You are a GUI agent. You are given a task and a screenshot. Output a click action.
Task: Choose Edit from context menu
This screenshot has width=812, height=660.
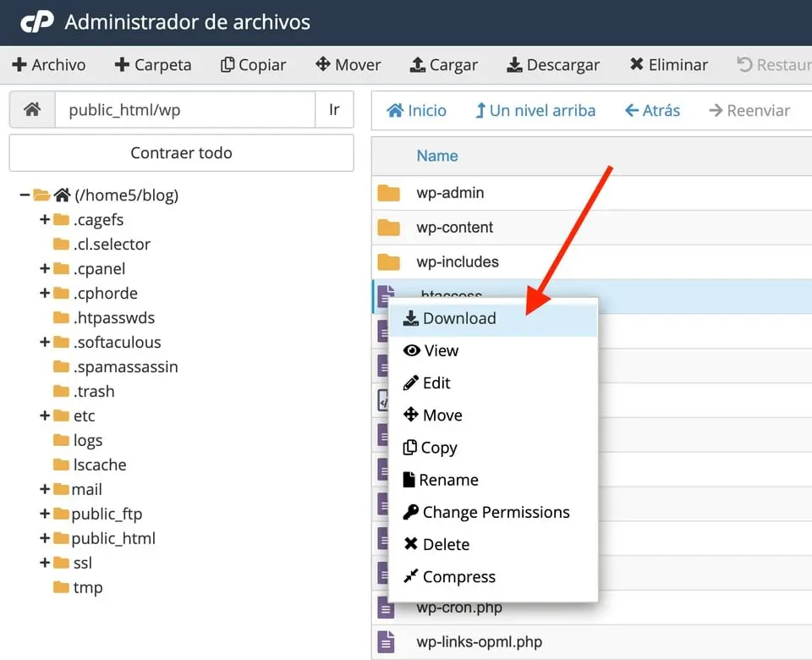point(493,382)
